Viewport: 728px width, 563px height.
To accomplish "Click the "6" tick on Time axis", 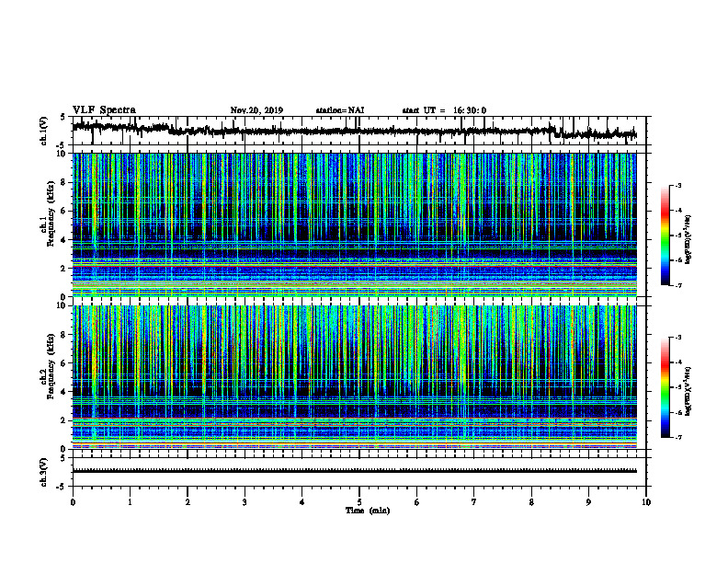I will [x=417, y=502].
